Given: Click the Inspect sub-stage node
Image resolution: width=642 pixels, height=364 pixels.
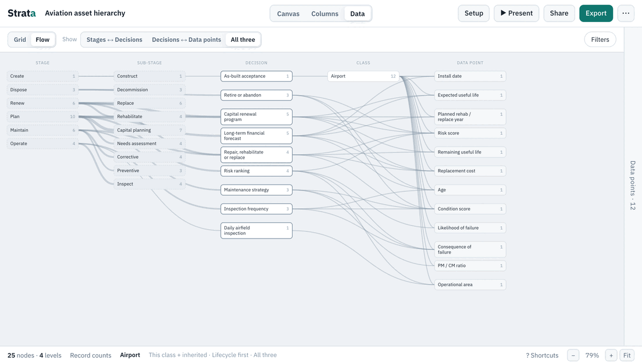Looking at the screenshot, I should [149, 184].
